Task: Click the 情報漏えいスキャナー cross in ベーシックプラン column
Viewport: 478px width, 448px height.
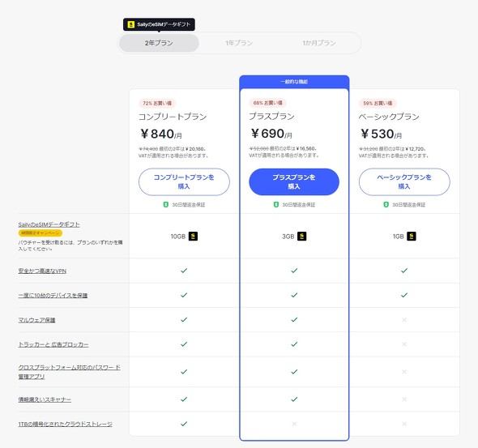Action: (404, 399)
